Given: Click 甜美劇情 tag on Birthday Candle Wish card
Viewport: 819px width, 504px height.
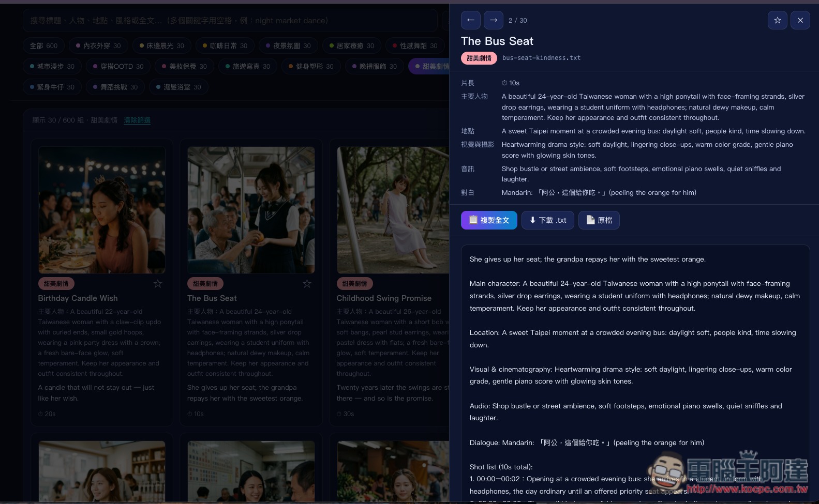Looking at the screenshot, I should [56, 283].
